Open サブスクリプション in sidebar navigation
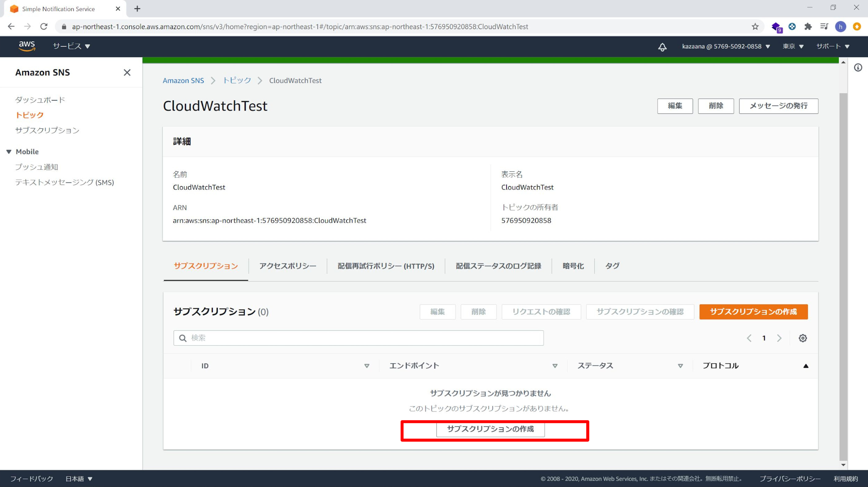This screenshot has width=868, height=487. (47, 130)
